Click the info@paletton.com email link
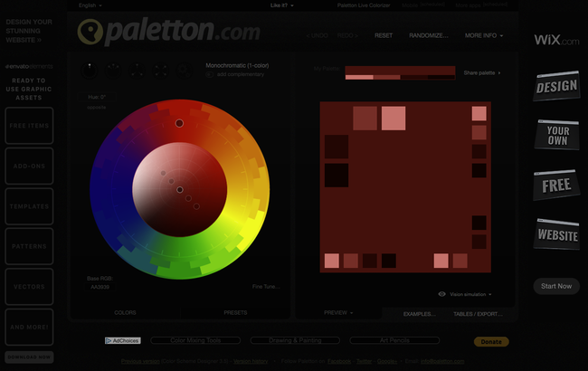Viewport: 588px width, 371px height. 442,361
